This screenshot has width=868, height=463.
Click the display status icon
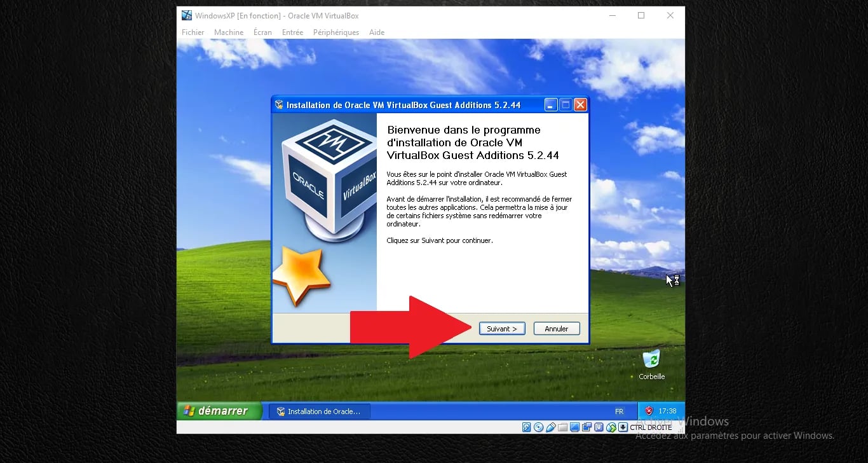574,427
